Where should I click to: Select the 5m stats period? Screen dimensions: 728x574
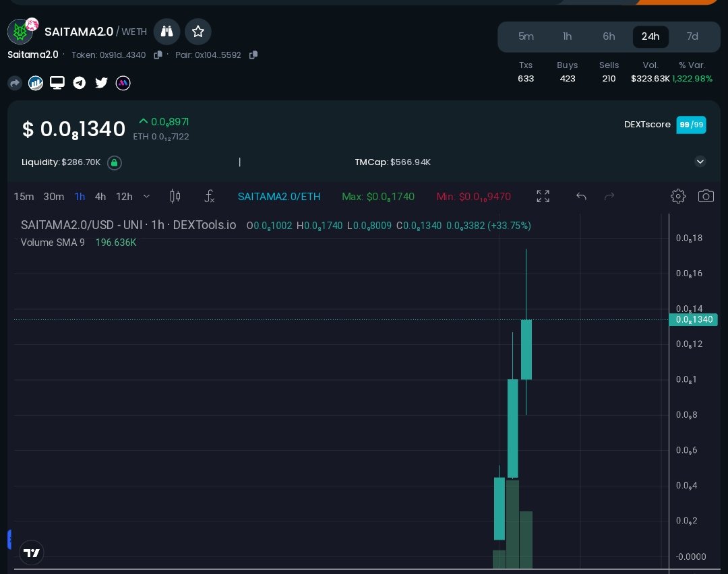click(x=526, y=36)
